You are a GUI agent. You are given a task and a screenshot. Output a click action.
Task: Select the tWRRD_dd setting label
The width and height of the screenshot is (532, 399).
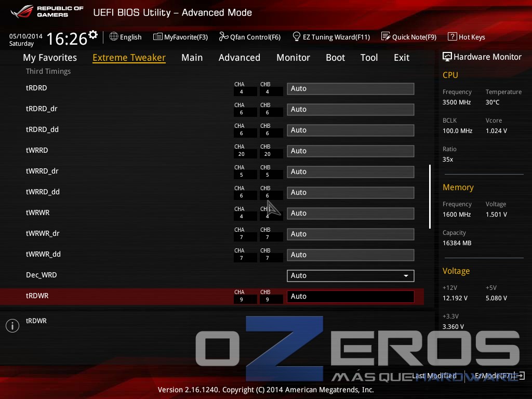(43, 192)
